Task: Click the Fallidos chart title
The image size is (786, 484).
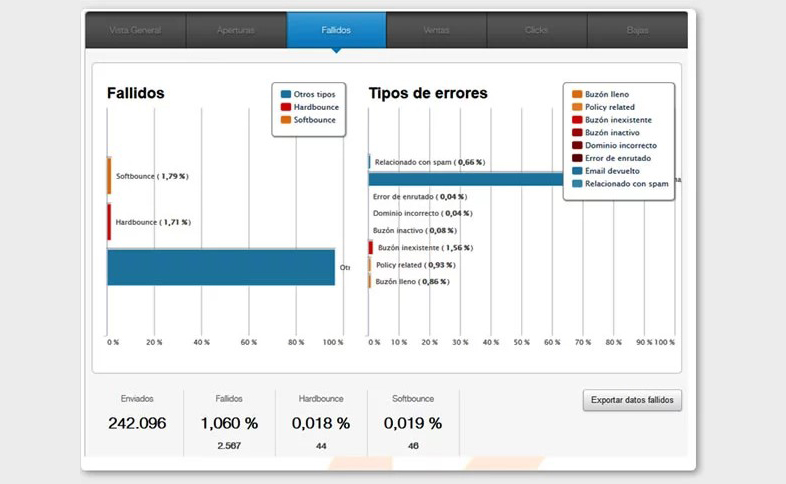Action: 136,93
